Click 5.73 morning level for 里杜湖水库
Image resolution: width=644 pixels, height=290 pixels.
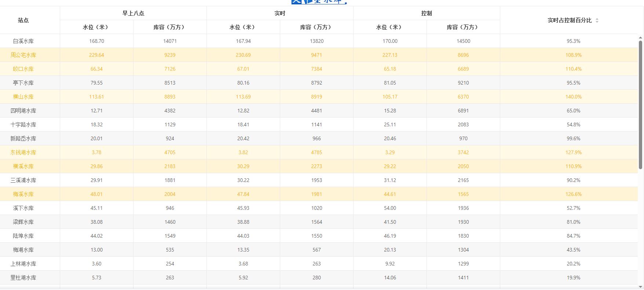click(96, 278)
